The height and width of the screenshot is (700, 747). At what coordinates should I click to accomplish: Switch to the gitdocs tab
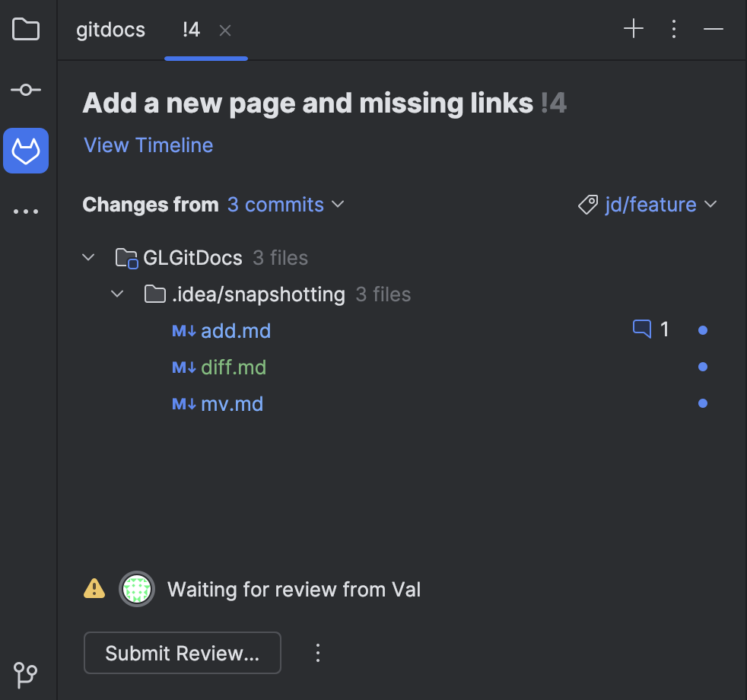coord(110,30)
